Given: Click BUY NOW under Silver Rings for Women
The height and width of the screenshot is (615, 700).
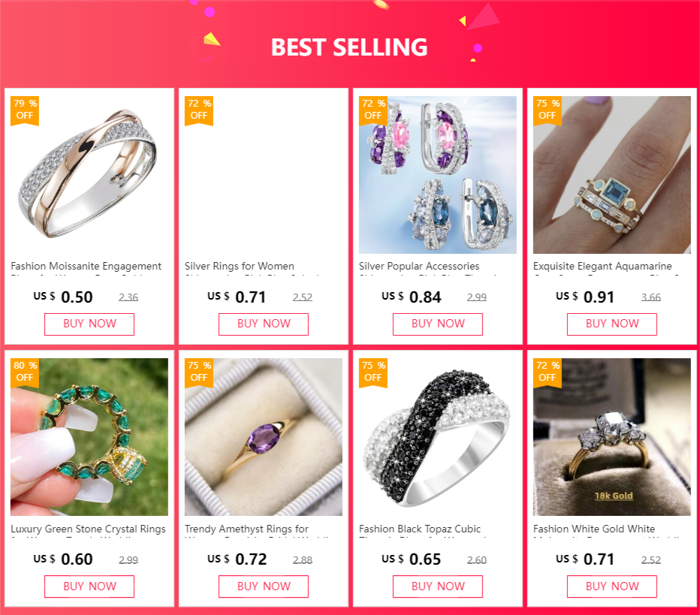Looking at the screenshot, I should (264, 324).
